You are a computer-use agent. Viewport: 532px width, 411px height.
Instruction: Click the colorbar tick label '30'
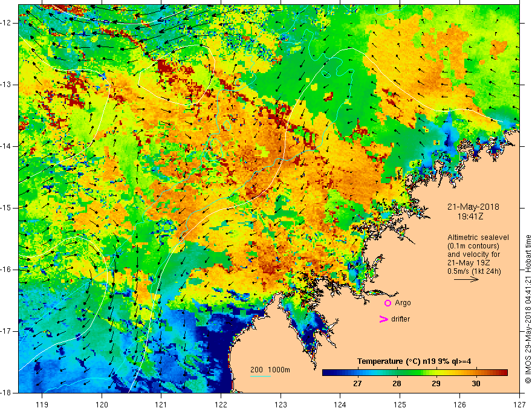[x=476, y=384]
